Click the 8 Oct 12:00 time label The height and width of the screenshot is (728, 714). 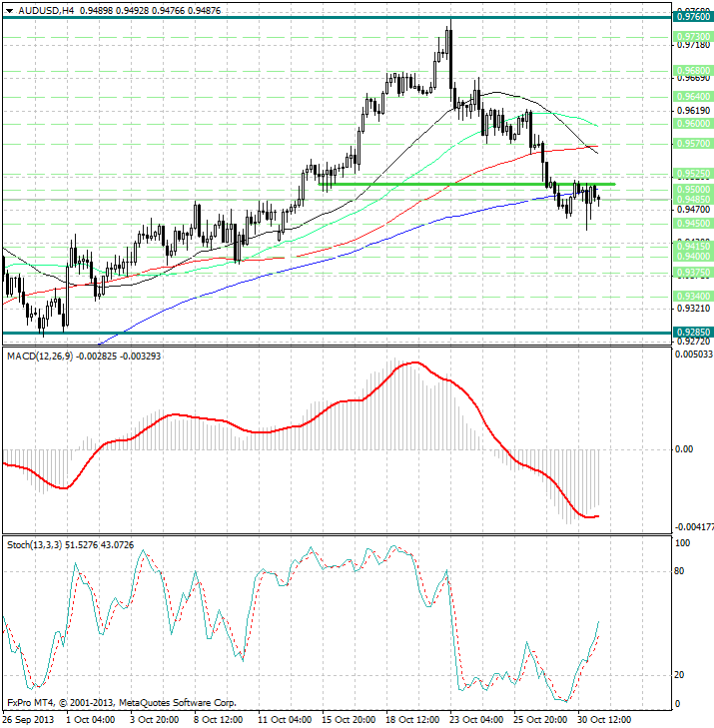218,720
